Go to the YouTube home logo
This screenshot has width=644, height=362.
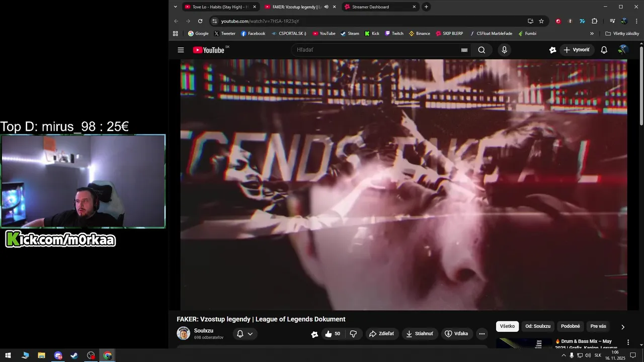[x=208, y=50]
